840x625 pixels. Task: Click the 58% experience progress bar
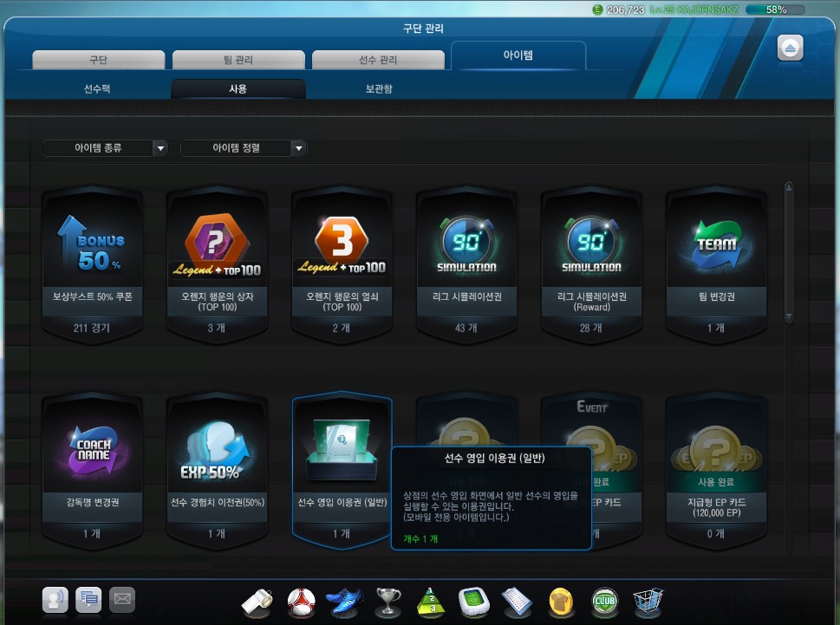[775, 10]
